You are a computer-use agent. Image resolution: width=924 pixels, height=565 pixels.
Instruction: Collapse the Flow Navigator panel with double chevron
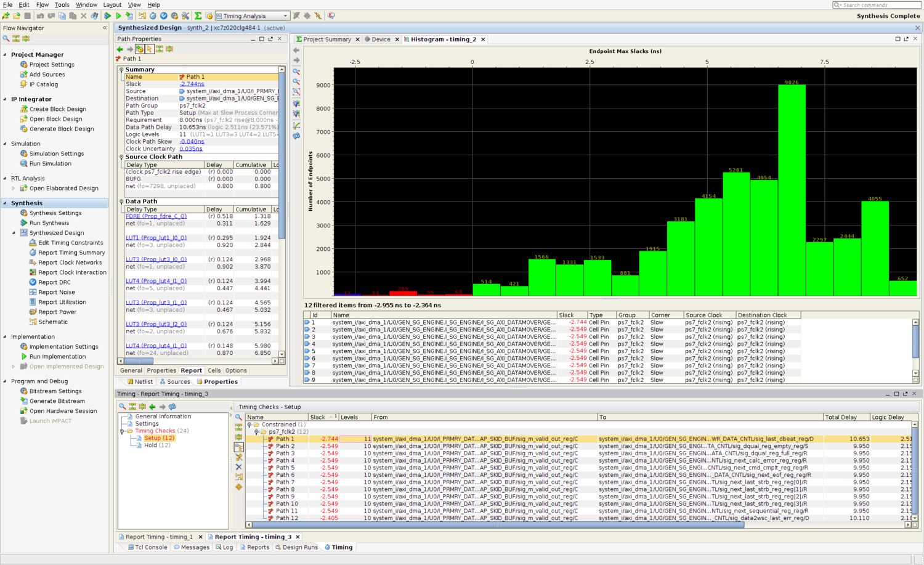click(105, 28)
